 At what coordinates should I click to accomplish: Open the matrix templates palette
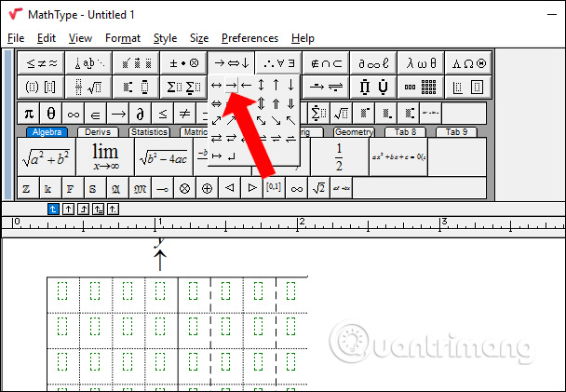point(422,87)
